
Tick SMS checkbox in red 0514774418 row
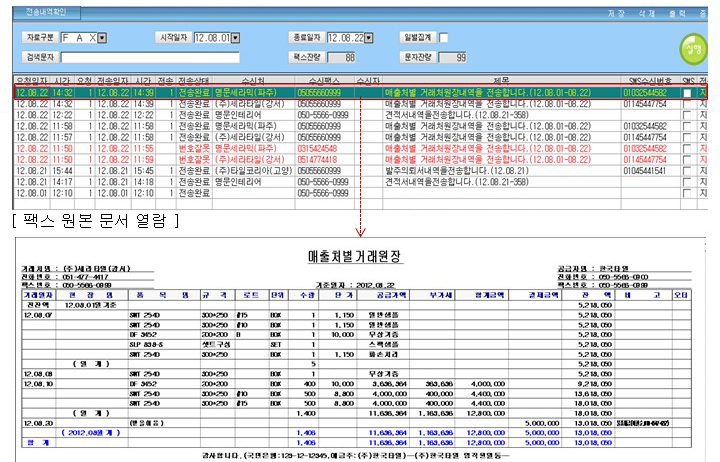[x=687, y=160]
